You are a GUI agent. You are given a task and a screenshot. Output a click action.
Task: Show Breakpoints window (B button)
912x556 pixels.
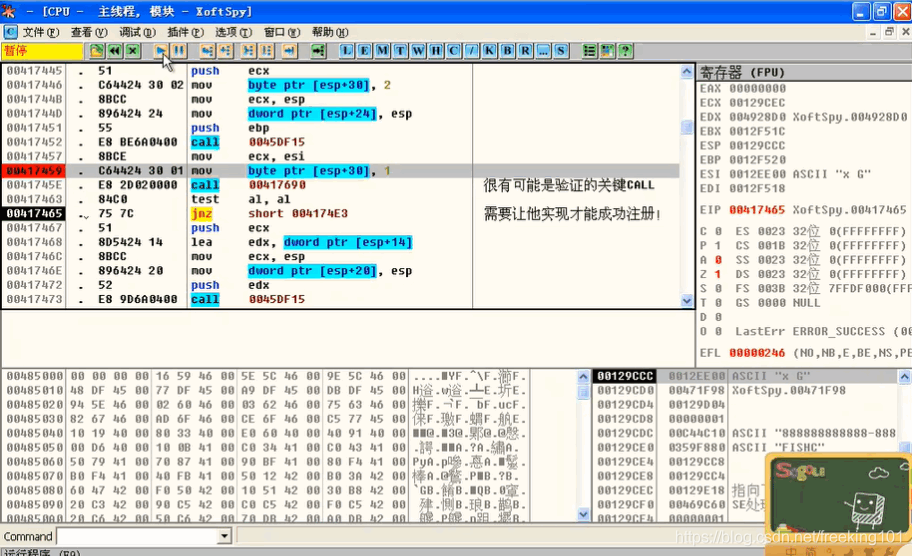click(x=507, y=51)
